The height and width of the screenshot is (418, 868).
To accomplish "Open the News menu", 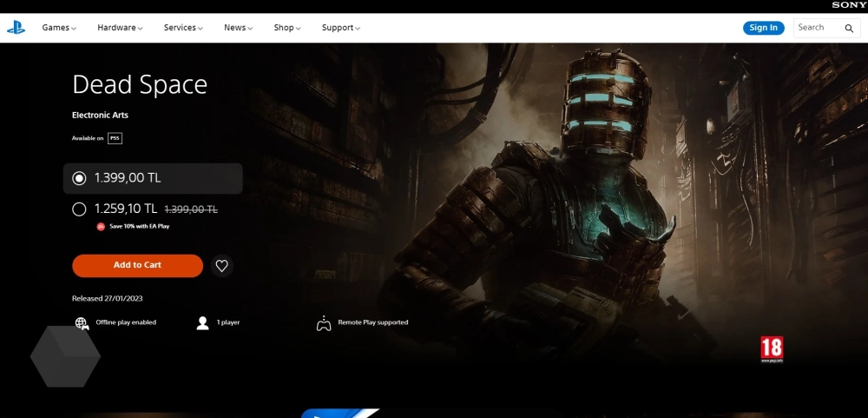I will (238, 28).
